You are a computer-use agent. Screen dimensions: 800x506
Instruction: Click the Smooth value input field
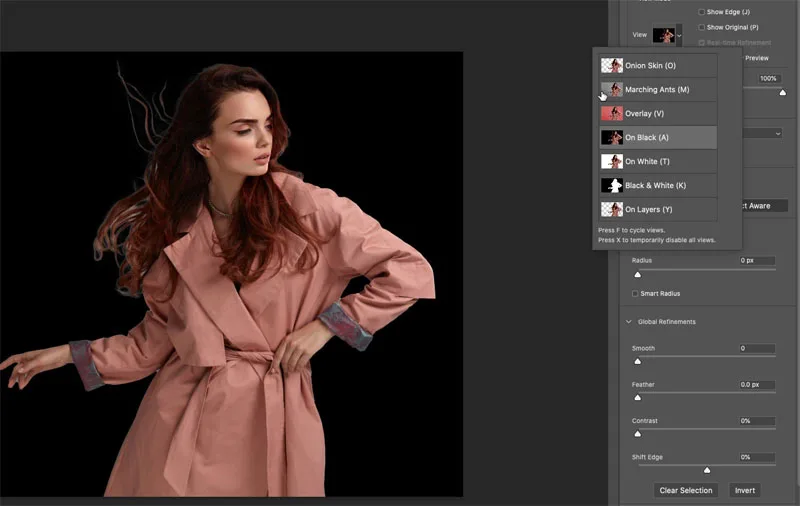757,348
